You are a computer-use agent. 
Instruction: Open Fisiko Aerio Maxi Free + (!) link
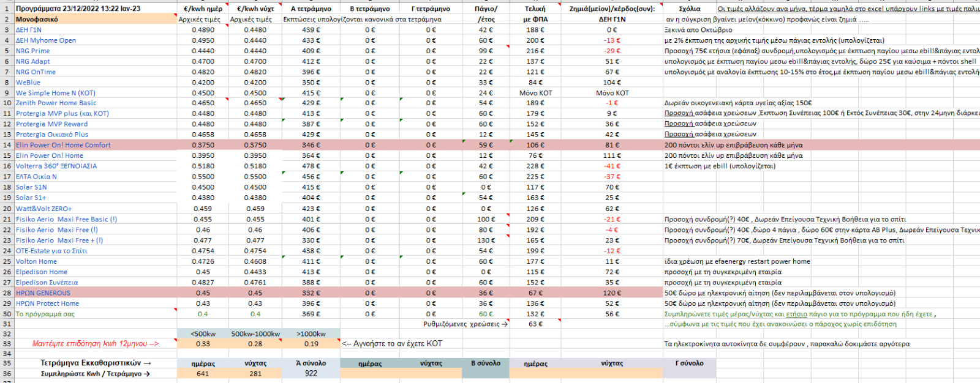[59, 240]
